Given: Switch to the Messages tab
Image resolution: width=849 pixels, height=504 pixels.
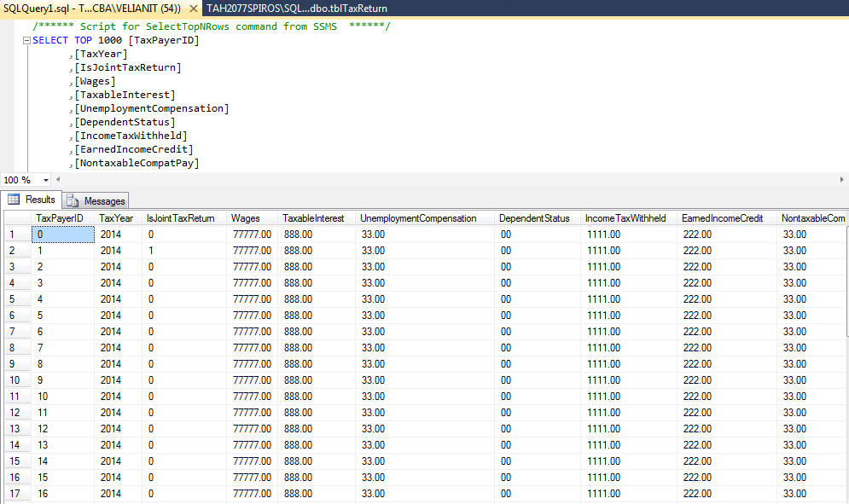Looking at the screenshot, I should (96, 201).
